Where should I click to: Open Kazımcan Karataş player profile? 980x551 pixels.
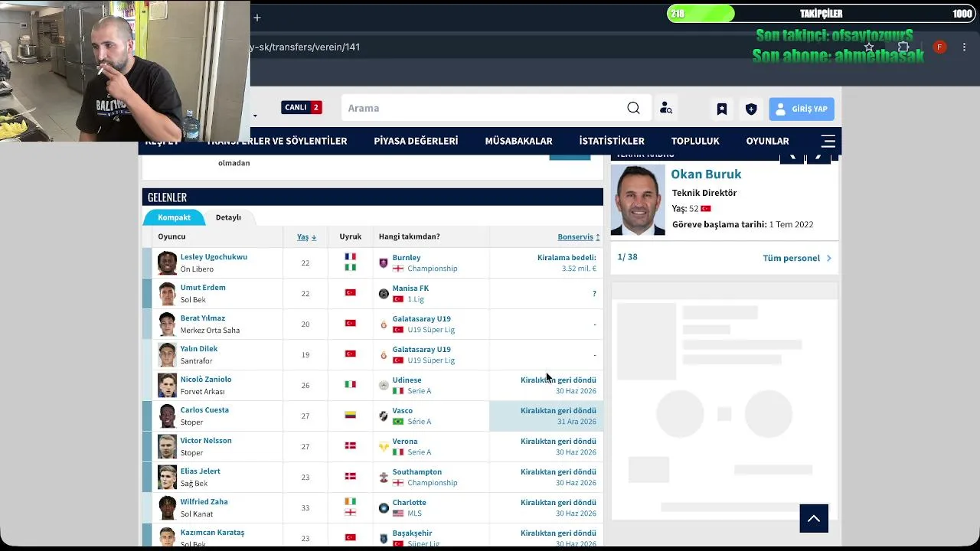212,533
